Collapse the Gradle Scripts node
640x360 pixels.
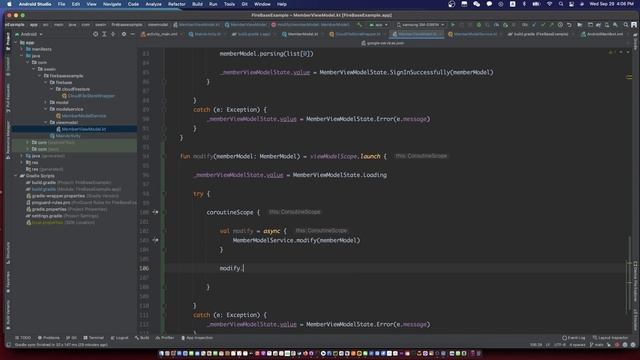16,176
